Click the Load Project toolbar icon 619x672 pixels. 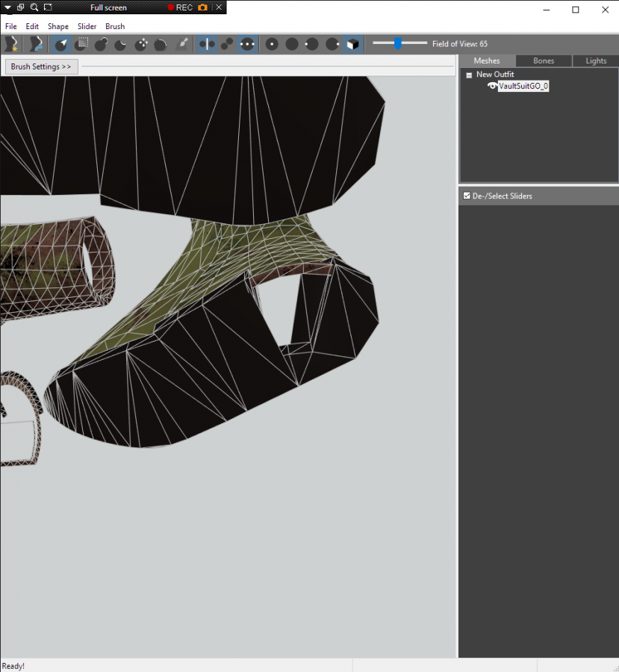coord(35,44)
